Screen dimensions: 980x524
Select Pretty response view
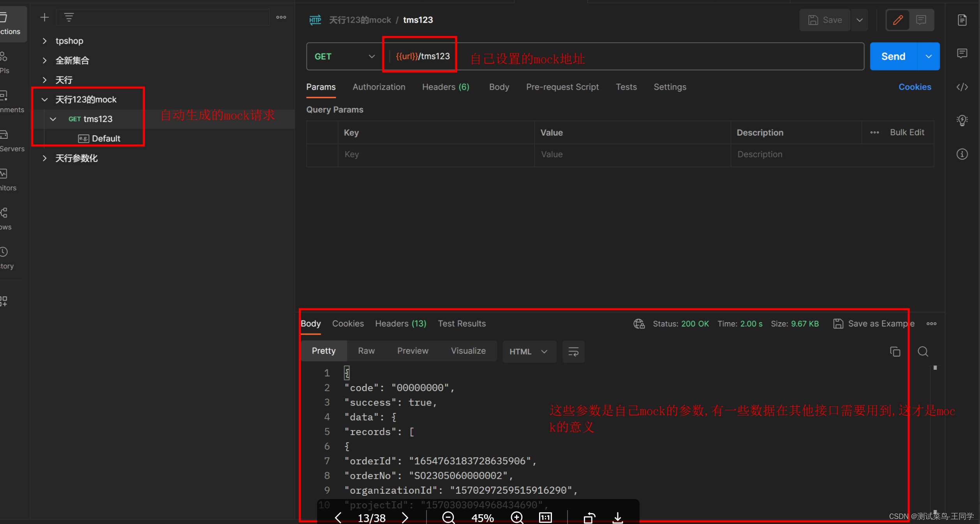pos(323,351)
